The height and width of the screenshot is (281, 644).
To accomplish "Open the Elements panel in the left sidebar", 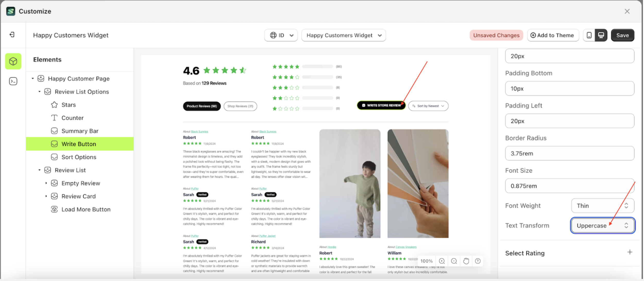I will [13, 61].
